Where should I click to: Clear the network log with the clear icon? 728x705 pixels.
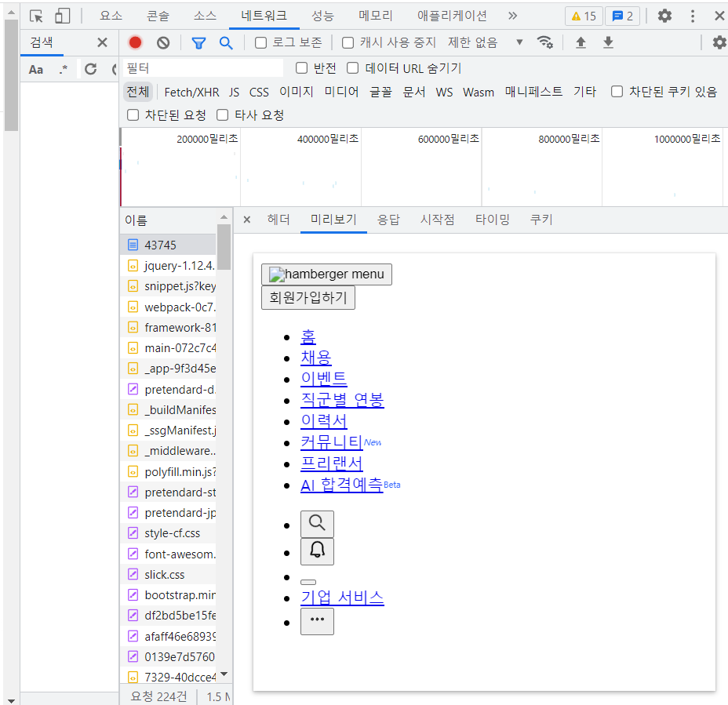pyautogui.click(x=163, y=42)
